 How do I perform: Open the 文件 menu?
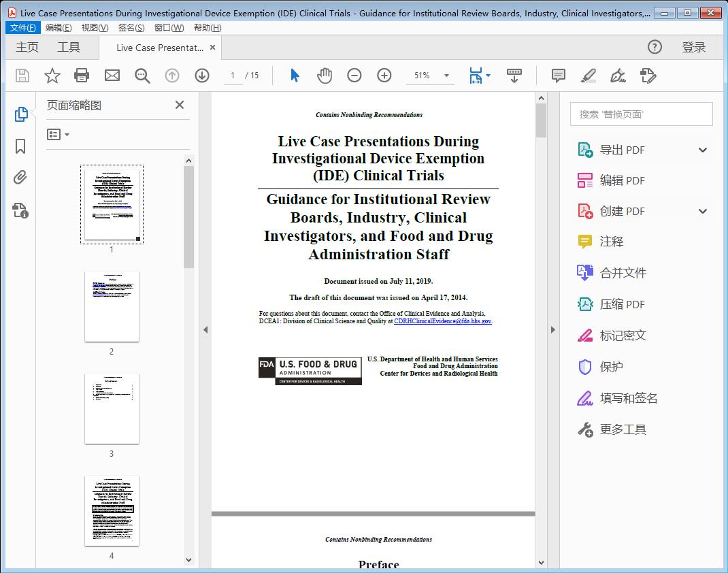click(x=22, y=27)
